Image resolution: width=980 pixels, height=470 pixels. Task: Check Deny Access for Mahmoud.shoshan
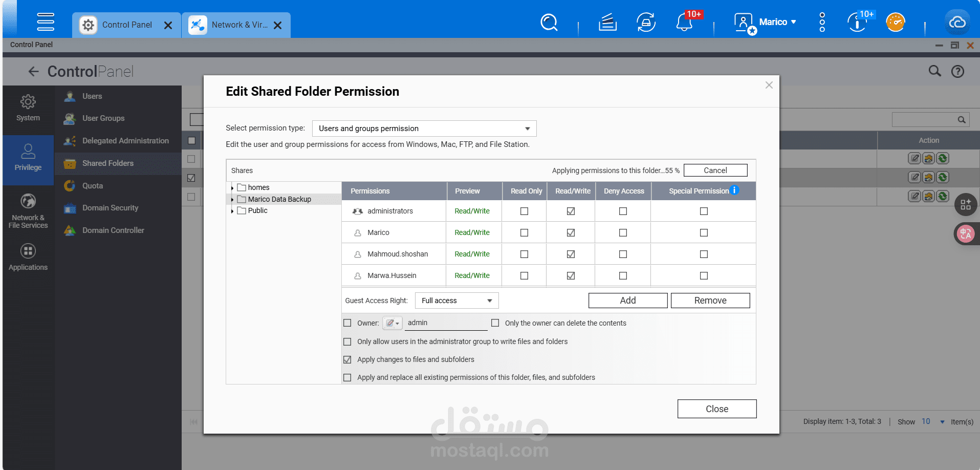[623, 254]
